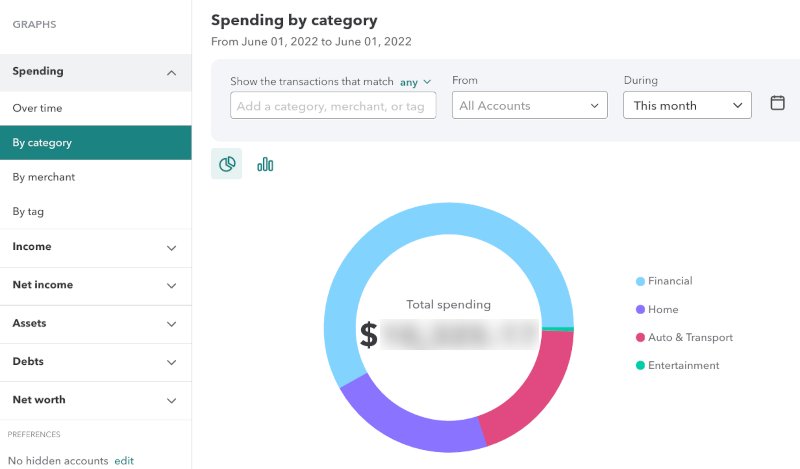Expand the Net income section
This screenshot has height=469, width=800.
[171, 286]
